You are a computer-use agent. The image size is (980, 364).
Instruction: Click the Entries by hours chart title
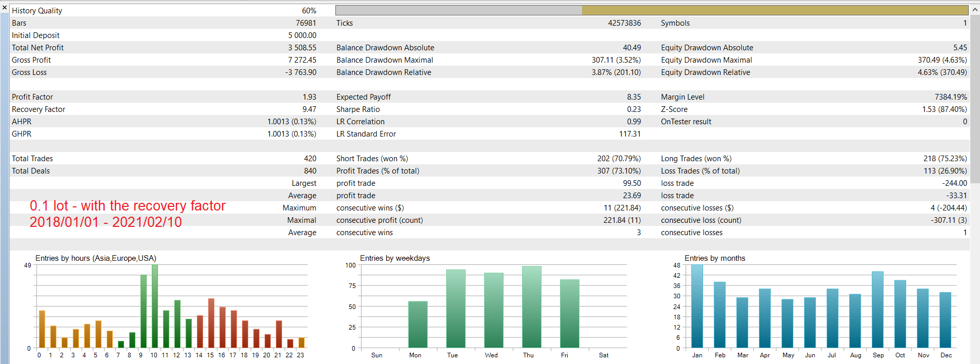[96, 258]
